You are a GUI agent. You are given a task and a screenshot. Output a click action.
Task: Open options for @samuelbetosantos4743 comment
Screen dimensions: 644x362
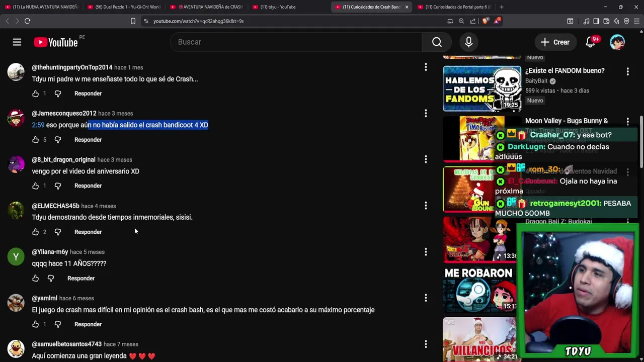[x=426, y=344]
